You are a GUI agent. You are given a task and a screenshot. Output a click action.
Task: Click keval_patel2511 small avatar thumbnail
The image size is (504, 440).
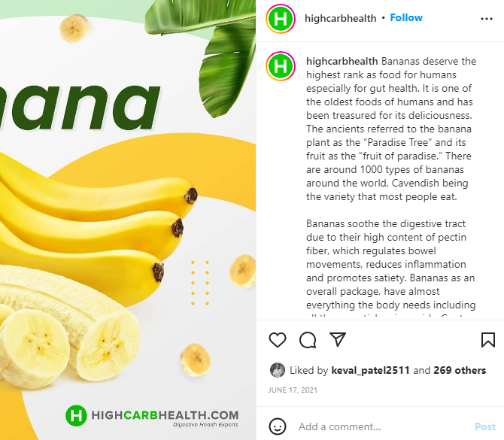tap(278, 370)
